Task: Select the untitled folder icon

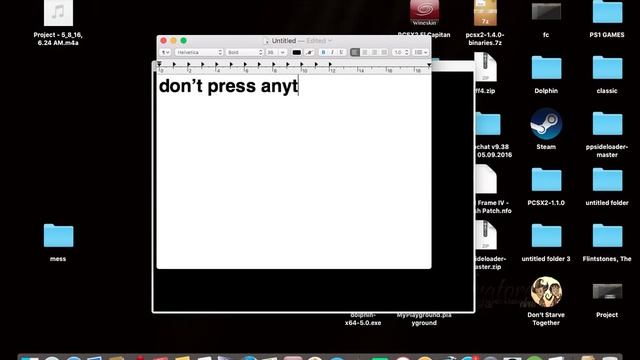Action: pyautogui.click(x=607, y=180)
